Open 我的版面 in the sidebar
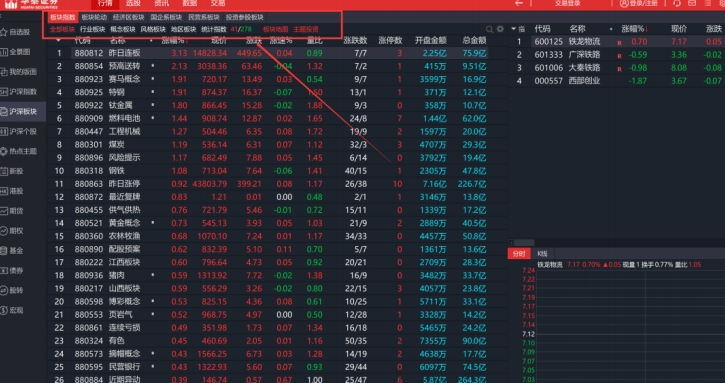Image resolution: width=725 pixels, height=383 pixels. pyautogui.click(x=18, y=72)
